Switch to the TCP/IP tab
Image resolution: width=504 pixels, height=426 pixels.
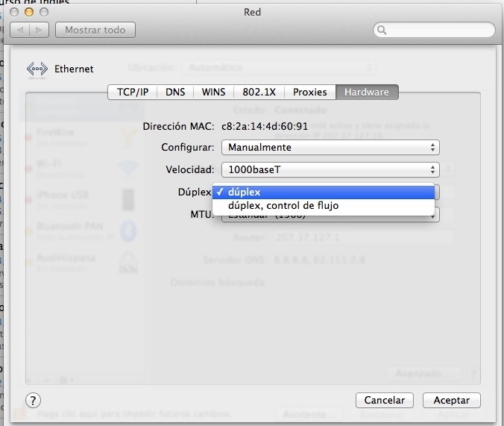tap(133, 92)
